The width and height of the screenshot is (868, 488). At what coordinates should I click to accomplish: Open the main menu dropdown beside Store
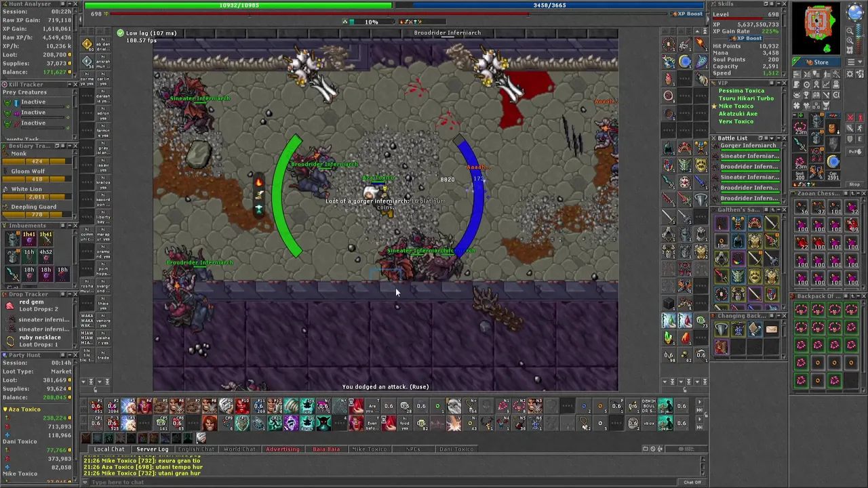click(x=854, y=62)
